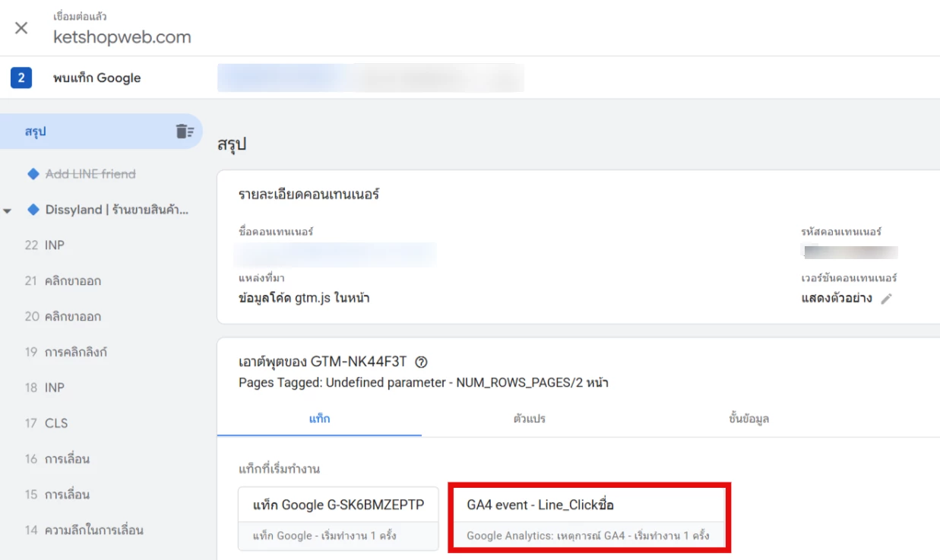Select event 22 INP in the sidebar
The image size is (940, 560).
pos(44,245)
